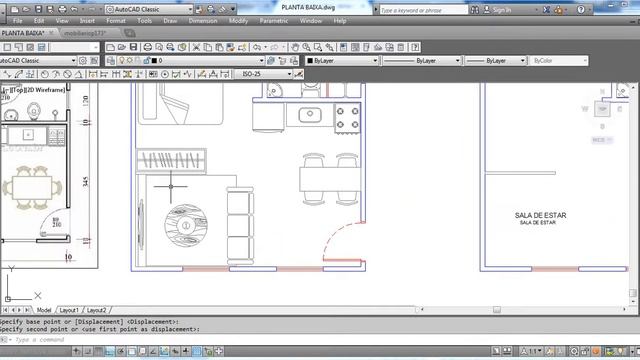Select Angular dimension tool
640x360 pixels.
point(79,74)
